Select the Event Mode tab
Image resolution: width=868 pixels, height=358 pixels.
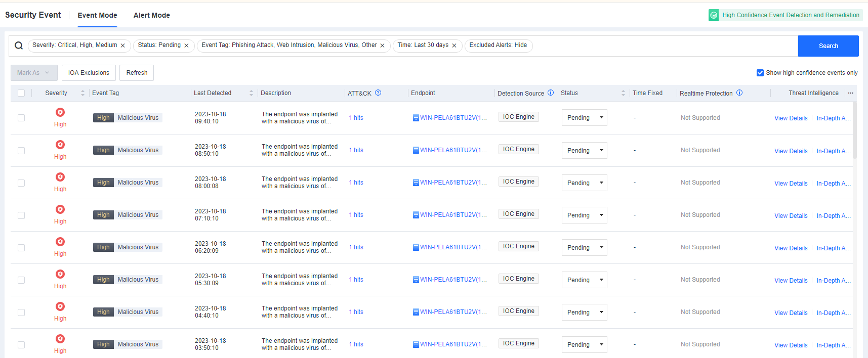click(x=97, y=15)
